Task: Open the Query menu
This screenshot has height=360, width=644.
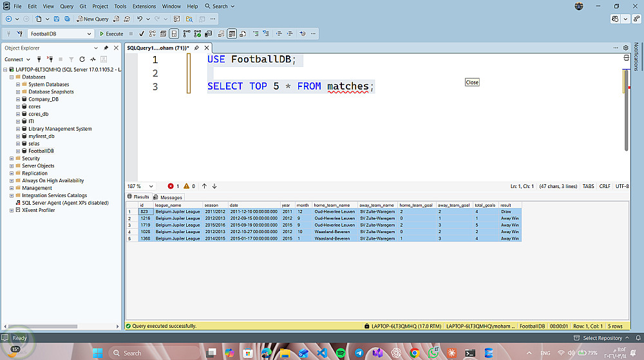Action: pos(66,6)
